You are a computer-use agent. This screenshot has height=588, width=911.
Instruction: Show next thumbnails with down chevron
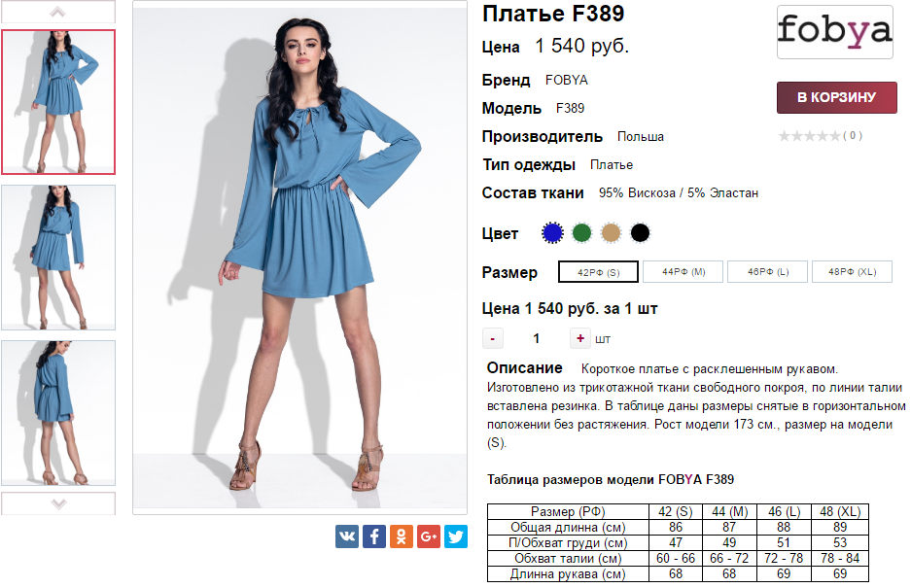[x=58, y=503]
